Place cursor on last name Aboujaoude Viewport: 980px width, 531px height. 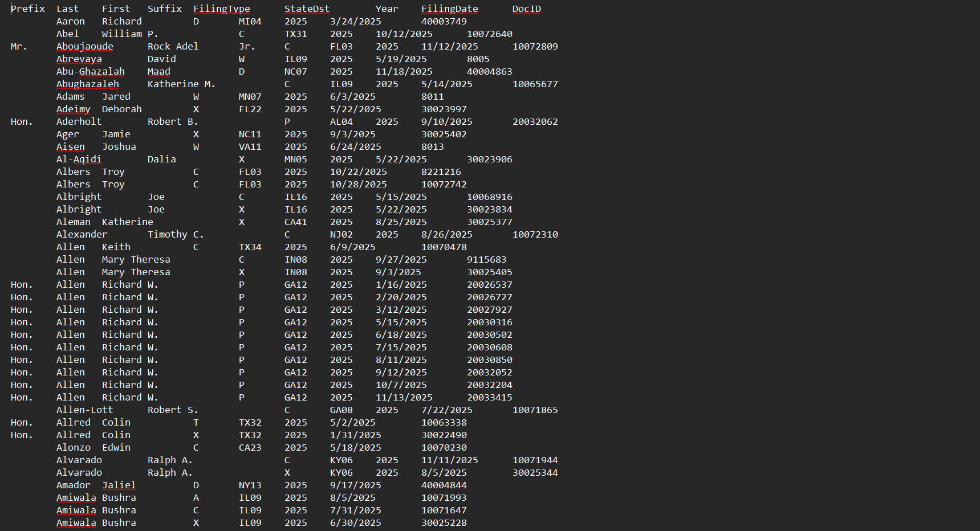(x=84, y=46)
